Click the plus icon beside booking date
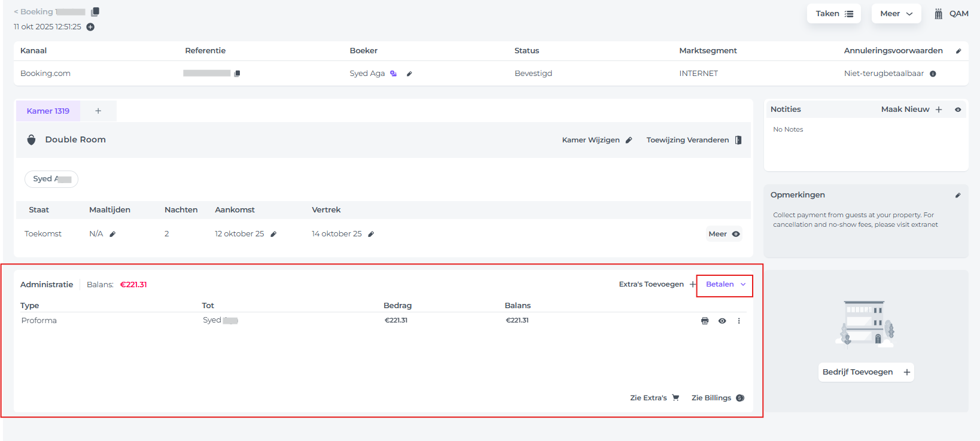Viewport: 980px width, 441px height. point(90,27)
